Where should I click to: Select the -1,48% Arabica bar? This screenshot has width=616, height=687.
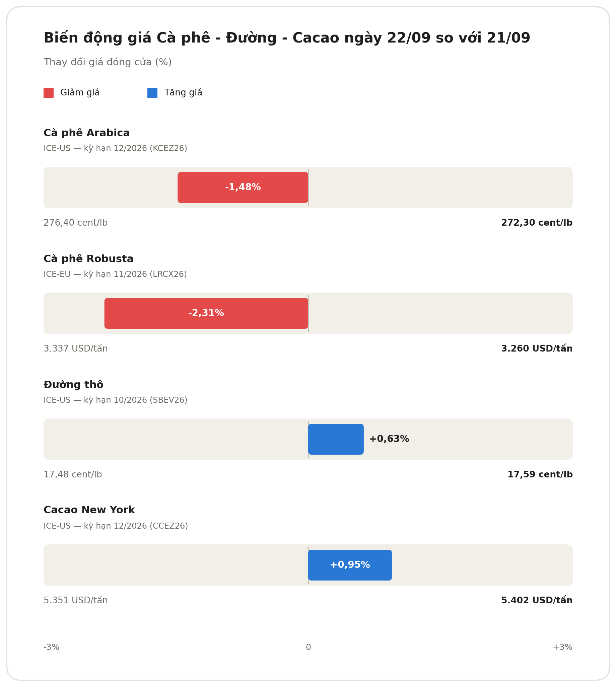pyautogui.click(x=243, y=187)
